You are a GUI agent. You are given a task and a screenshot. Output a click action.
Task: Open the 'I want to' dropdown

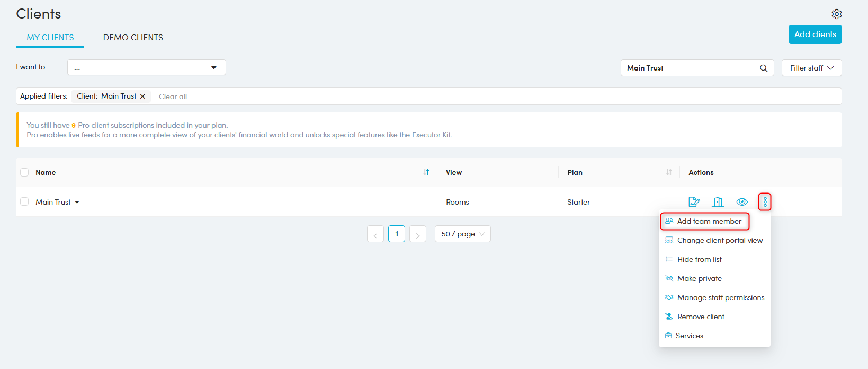[146, 68]
